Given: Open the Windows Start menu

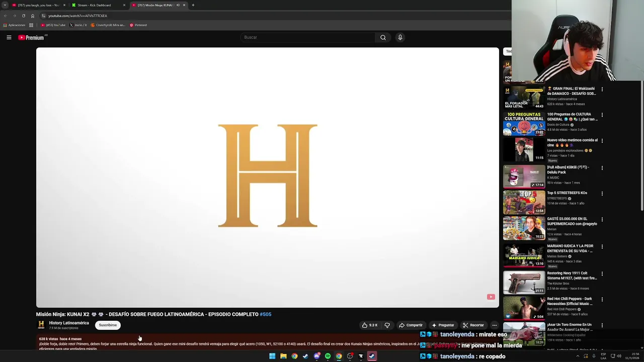Looking at the screenshot, I should [x=272, y=356].
